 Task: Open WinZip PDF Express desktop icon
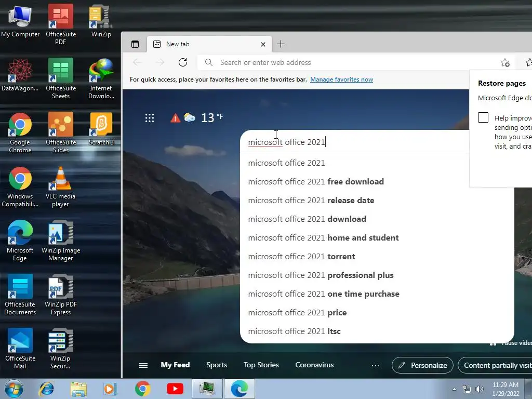61,295
